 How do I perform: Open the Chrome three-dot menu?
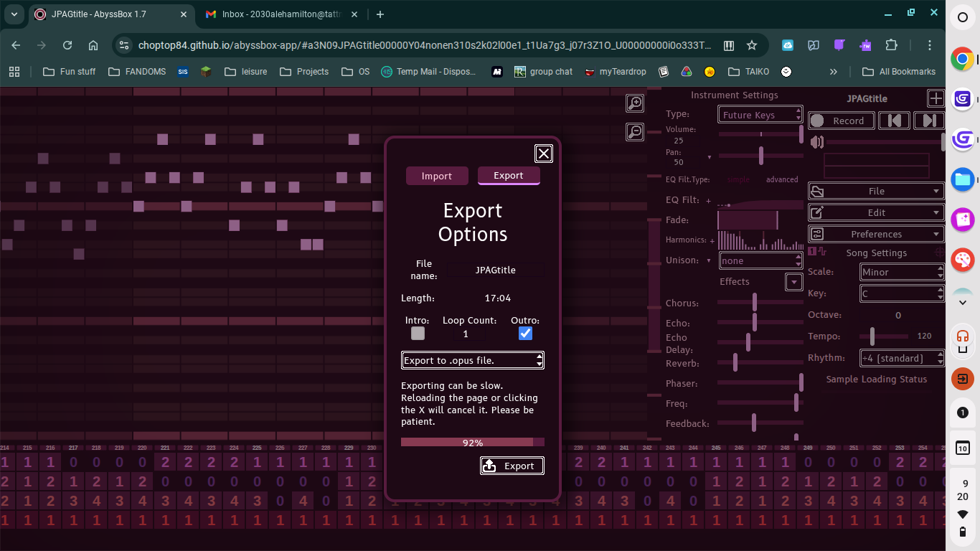930,45
